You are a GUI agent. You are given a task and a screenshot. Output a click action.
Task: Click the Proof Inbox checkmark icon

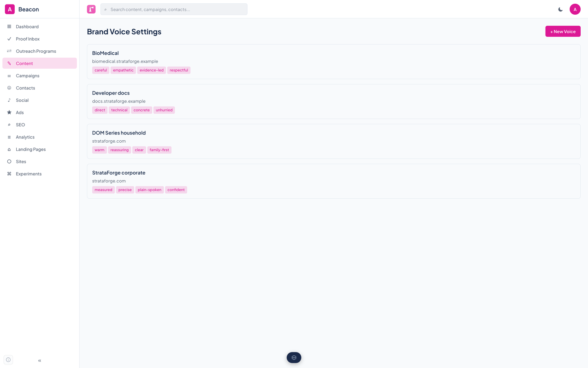pyautogui.click(x=9, y=39)
